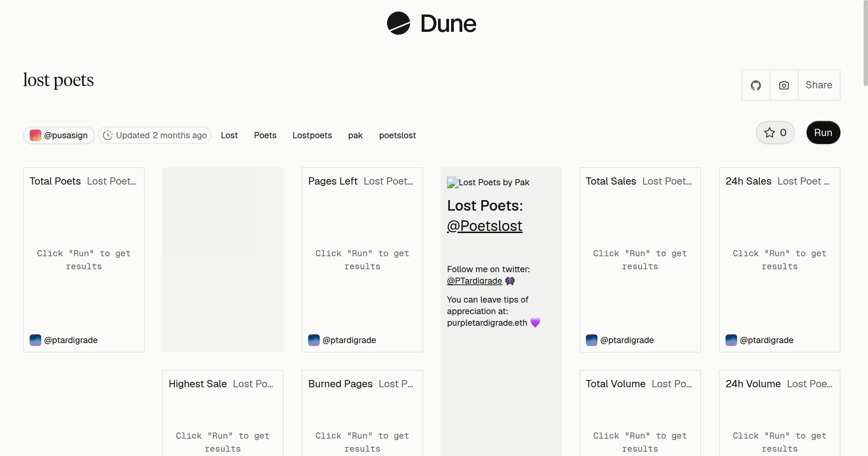Select the poetslost tag
Viewport: 868px width, 456px height.
click(397, 135)
